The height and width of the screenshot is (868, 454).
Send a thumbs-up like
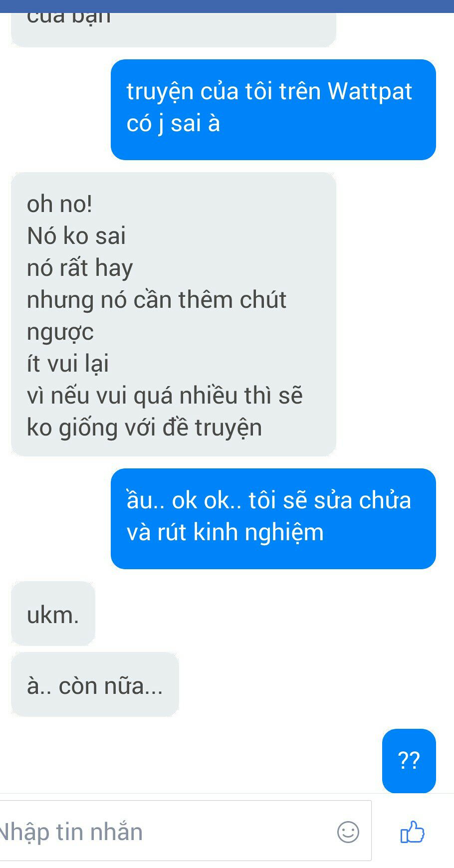(x=412, y=832)
